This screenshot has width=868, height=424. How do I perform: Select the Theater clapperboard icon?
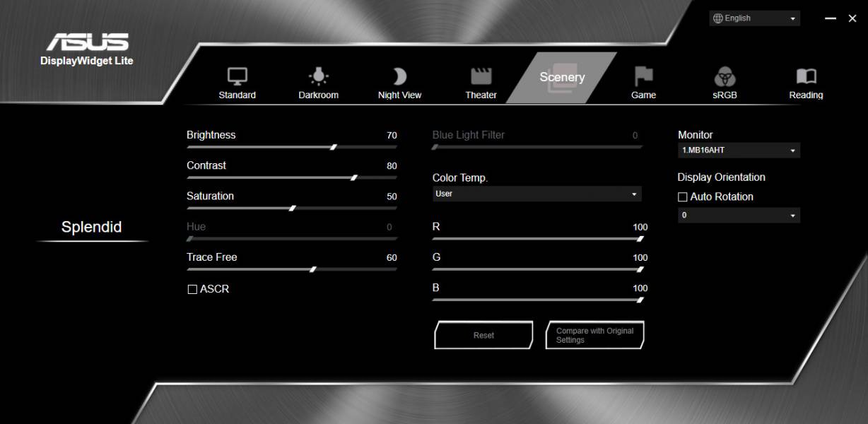point(481,76)
